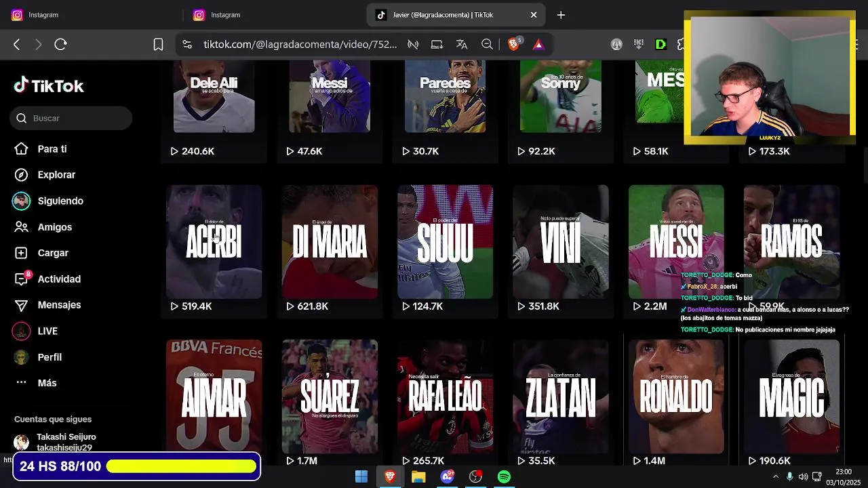Viewport: 868px width, 488px height.
Task: Click the TikTok logo
Action: click(49, 85)
